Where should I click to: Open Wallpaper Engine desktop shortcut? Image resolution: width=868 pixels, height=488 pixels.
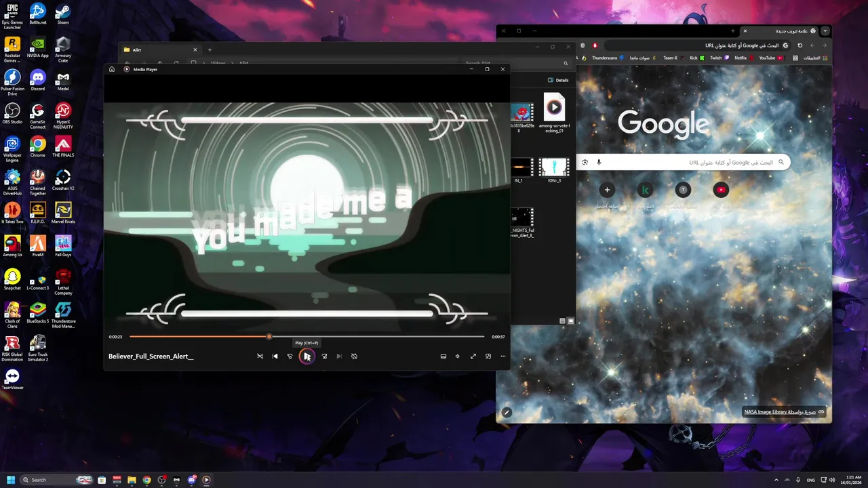[x=12, y=149]
